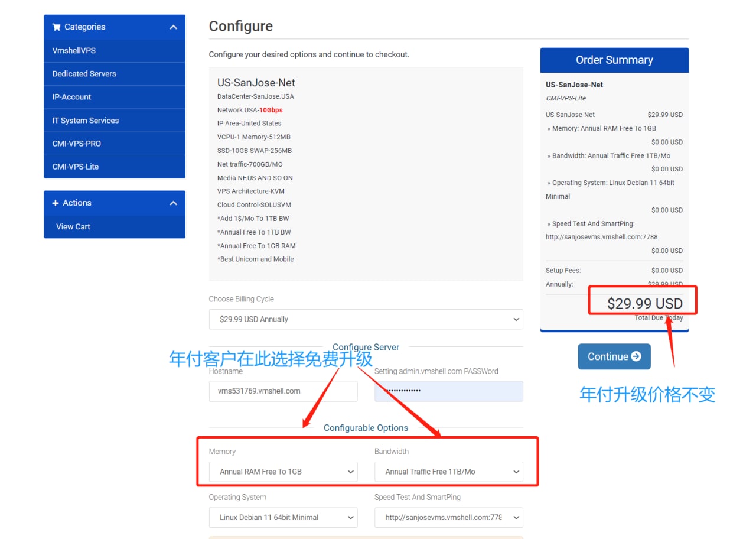Open VmshellVPS category

point(74,51)
